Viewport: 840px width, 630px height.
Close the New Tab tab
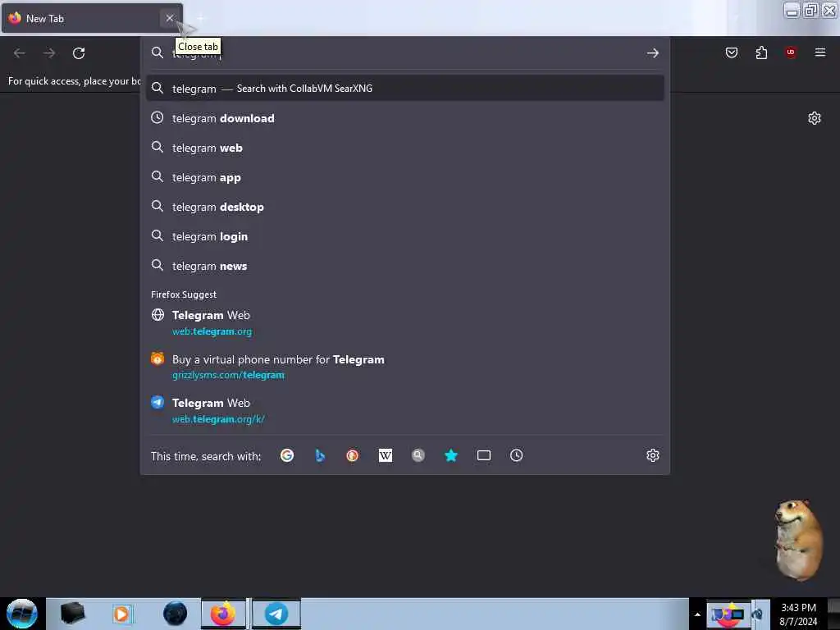point(169,18)
